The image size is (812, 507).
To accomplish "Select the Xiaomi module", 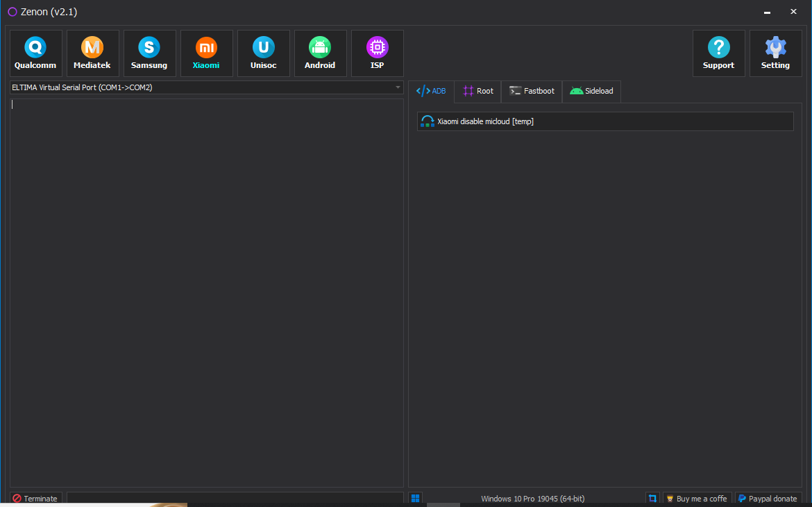I will coord(207,53).
